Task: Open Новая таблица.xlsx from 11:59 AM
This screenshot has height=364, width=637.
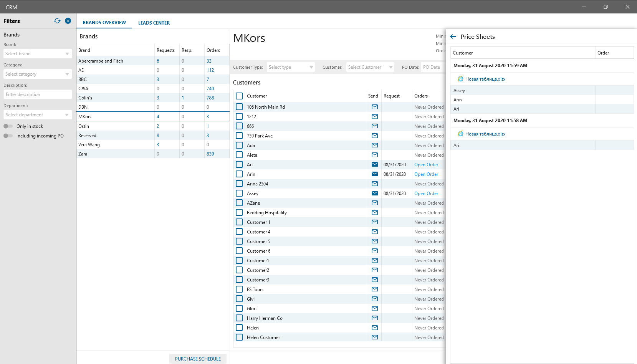Action: (485, 79)
